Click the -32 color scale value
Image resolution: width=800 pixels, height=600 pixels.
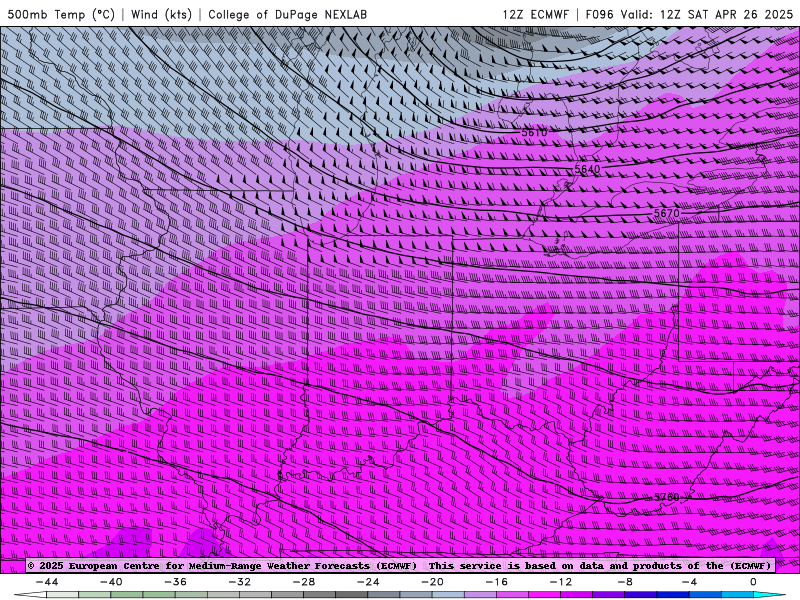click(240, 582)
